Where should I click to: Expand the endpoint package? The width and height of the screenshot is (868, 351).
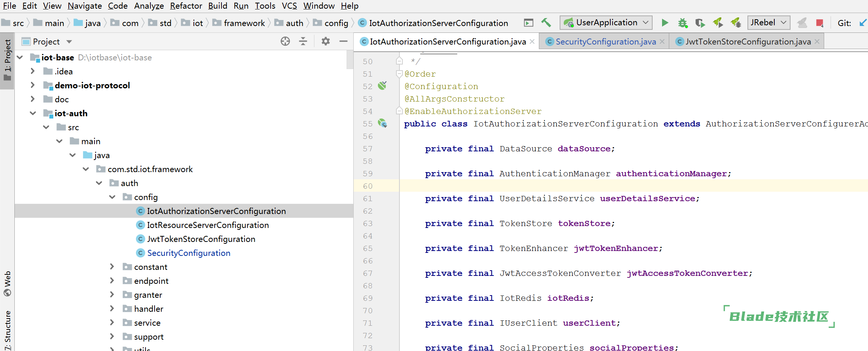[x=112, y=280]
